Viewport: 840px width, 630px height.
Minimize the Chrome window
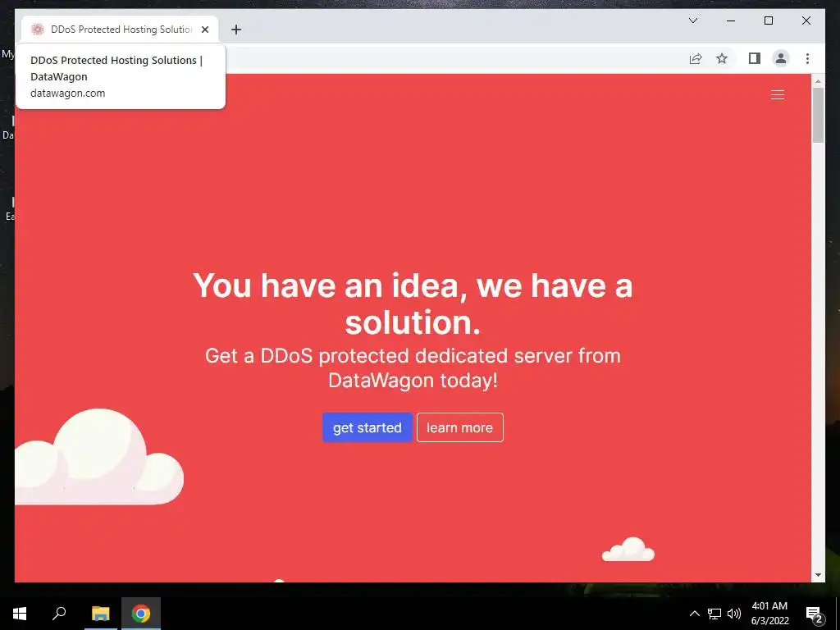[x=731, y=21]
